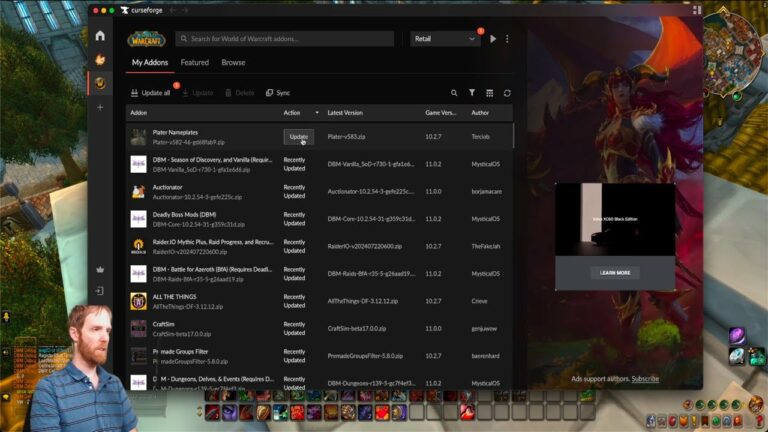Screen dimensions: 768x432
Task: Select the Auctionator addon name
Action: [x=168, y=187]
